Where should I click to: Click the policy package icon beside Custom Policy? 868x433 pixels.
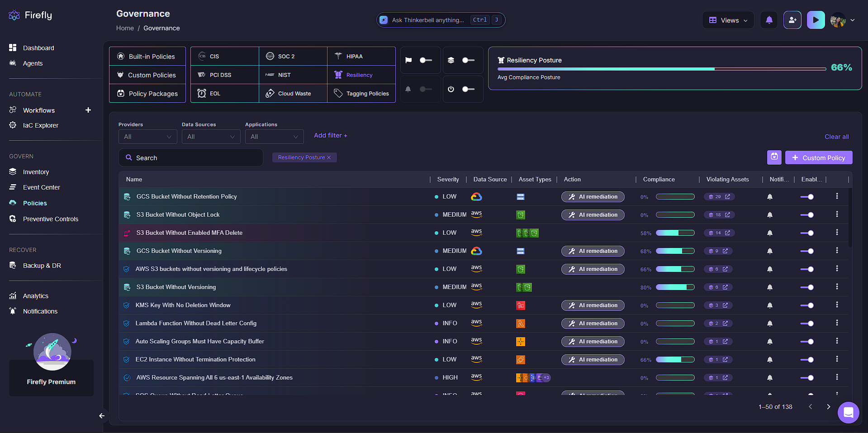774,157
